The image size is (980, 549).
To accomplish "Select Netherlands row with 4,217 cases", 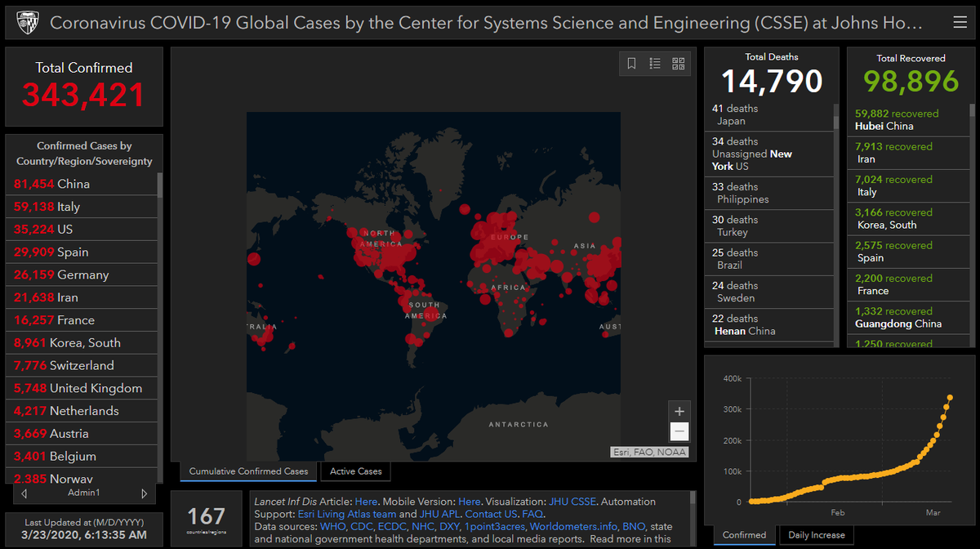I will (82, 411).
